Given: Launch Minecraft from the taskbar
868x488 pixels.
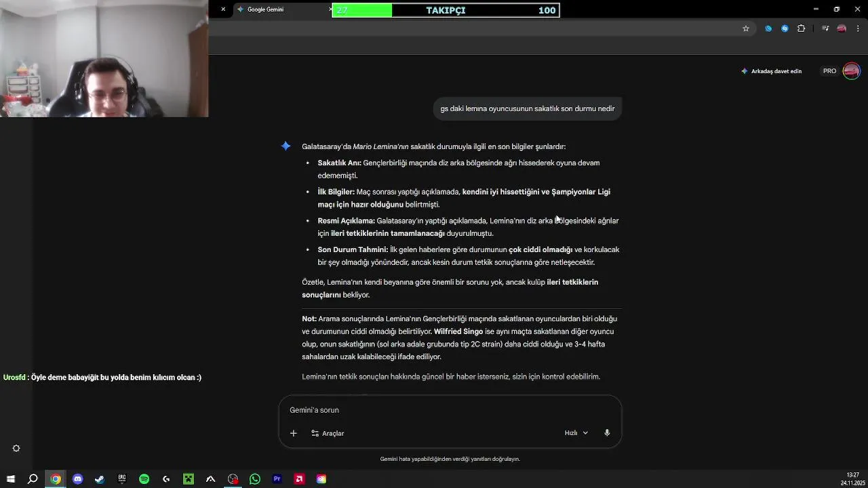Looking at the screenshot, I should tap(189, 479).
